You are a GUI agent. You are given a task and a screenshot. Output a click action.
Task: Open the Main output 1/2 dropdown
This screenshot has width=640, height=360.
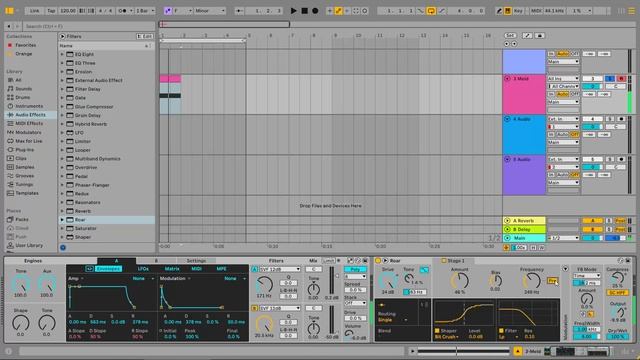[x=563, y=238]
